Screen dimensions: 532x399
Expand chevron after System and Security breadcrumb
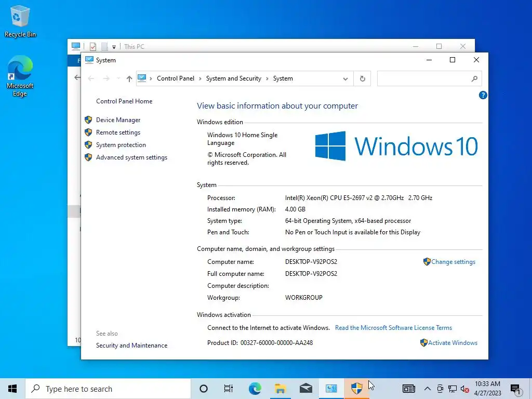[268, 79]
